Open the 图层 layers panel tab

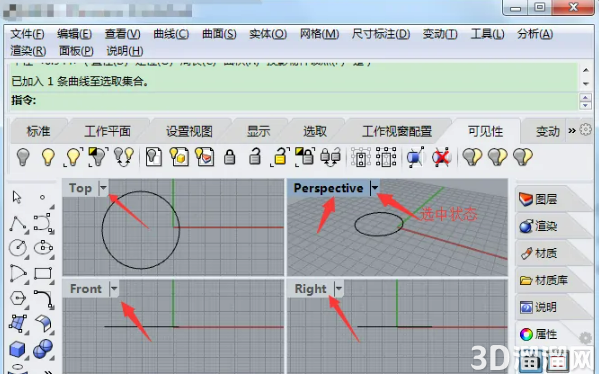coord(546,199)
